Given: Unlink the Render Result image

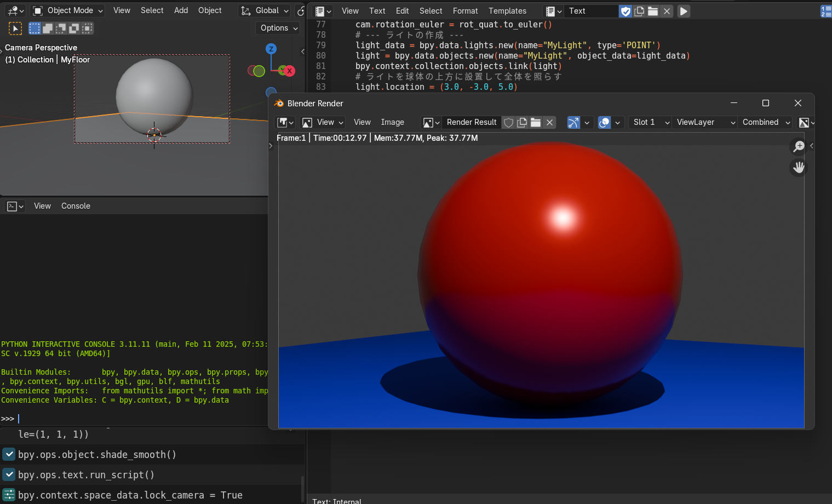Looking at the screenshot, I should 549,122.
